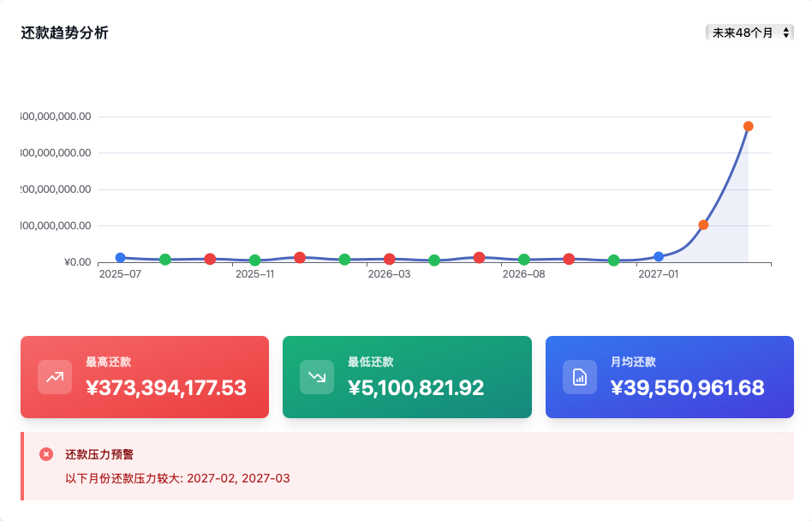This screenshot has height=521, width=812.
Task: Click the 2025-11 x-axis label
Action: 254,275
